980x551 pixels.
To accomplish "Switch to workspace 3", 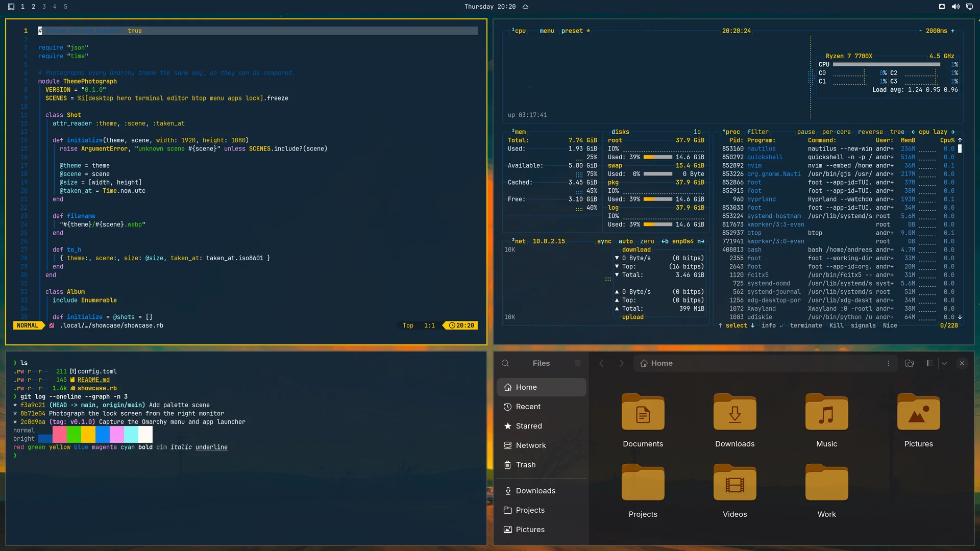I will pyautogui.click(x=44, y=7).
